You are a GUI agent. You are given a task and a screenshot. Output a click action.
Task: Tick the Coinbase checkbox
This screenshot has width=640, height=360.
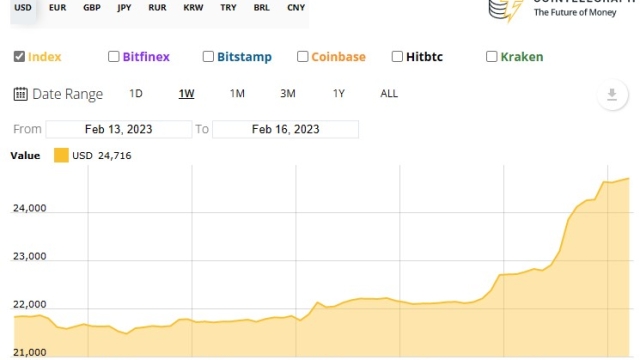pyautogui.click(x=302, y=56)
